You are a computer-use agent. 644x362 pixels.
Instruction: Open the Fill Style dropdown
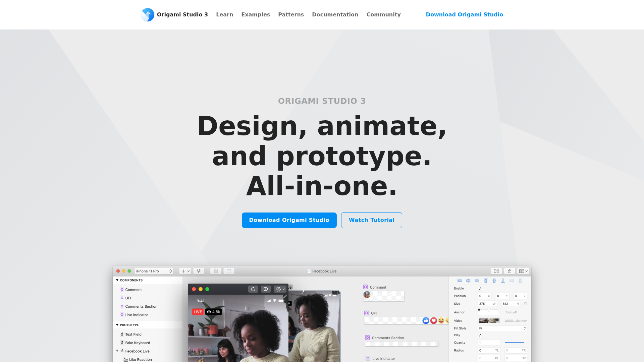(502, 328)
